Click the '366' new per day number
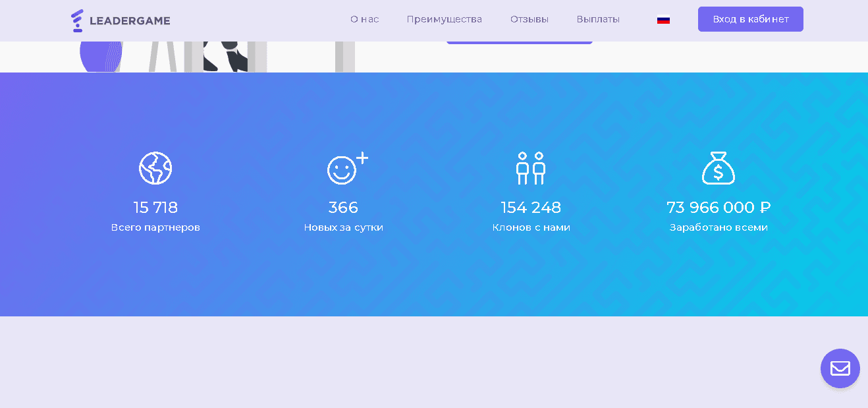Viewport: 868px width, 408px height. [x=343, y=208]
